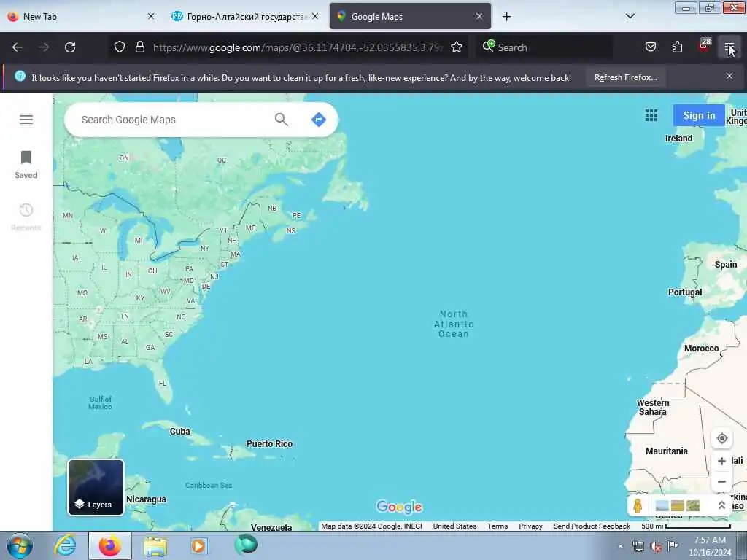747x560 pixels.
Task: Zoom out the map with minus button
Action: point(721,481)
